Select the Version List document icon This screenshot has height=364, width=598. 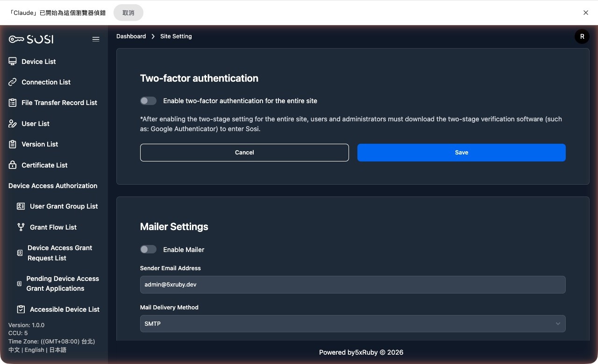12,144
